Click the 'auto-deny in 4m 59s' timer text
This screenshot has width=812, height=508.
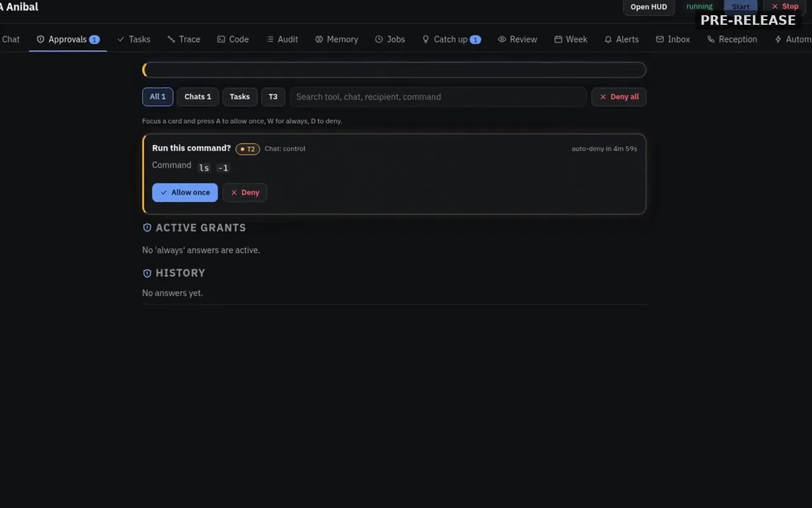[605, 149]
